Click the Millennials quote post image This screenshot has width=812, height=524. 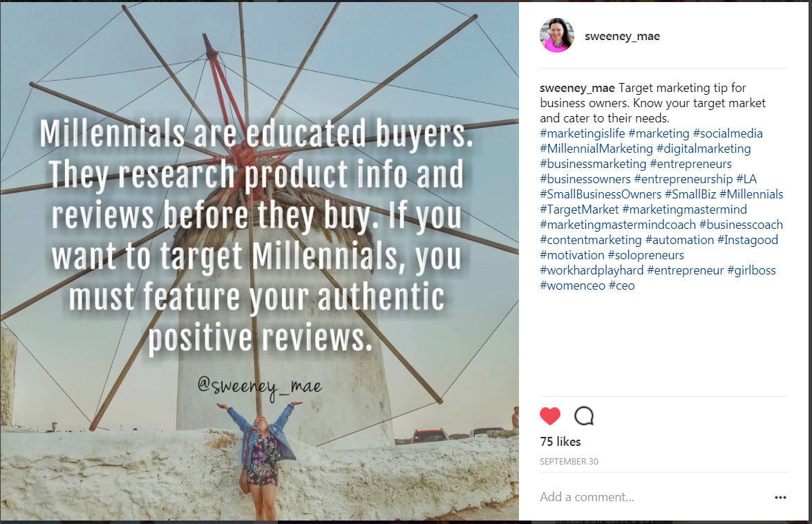[x=259, y=261]
